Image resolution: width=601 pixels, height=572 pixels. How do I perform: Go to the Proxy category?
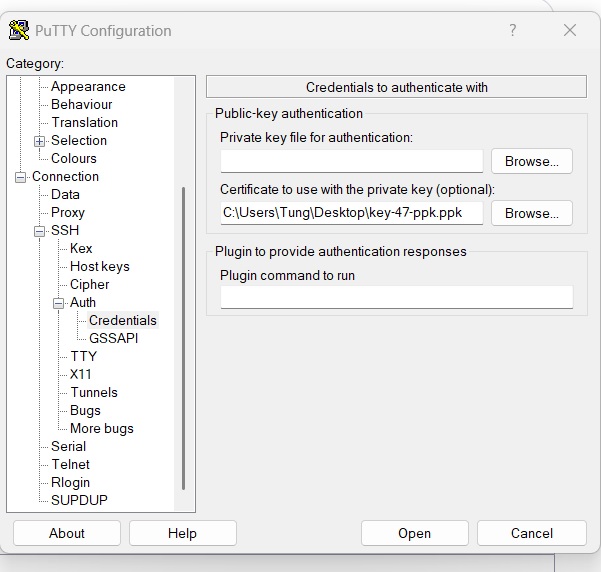68,212
